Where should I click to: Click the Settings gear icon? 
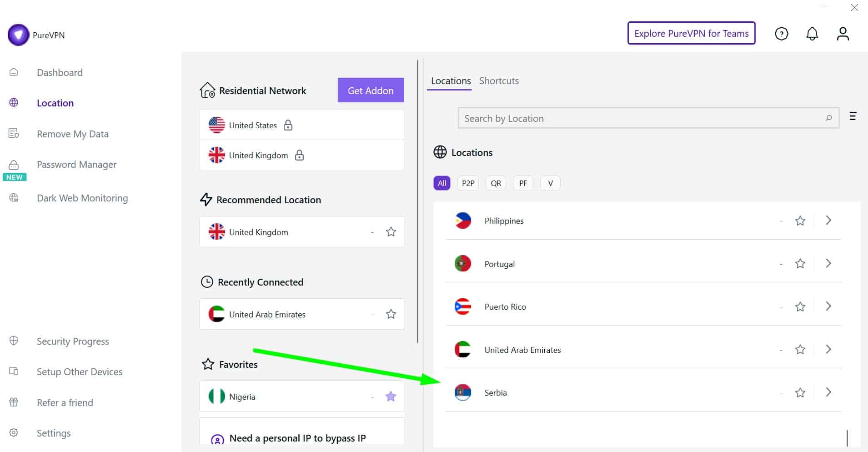(x=14, y=433)
